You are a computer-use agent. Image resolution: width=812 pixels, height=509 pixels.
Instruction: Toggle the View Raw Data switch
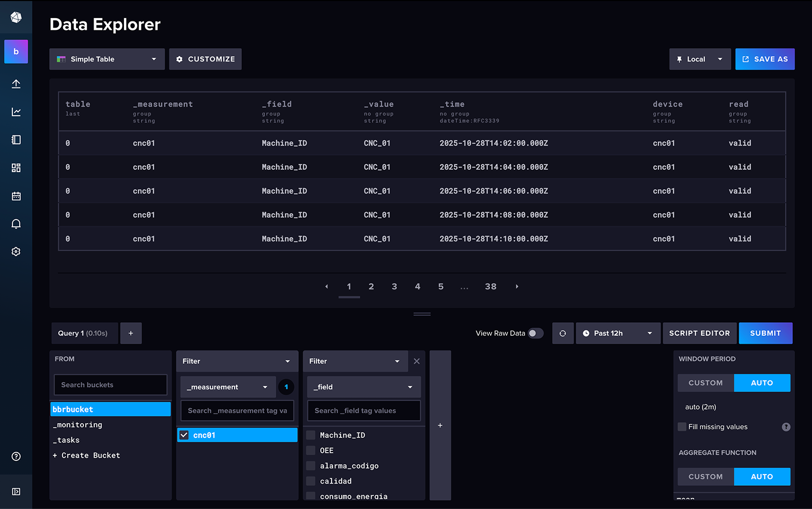point(535,334)
